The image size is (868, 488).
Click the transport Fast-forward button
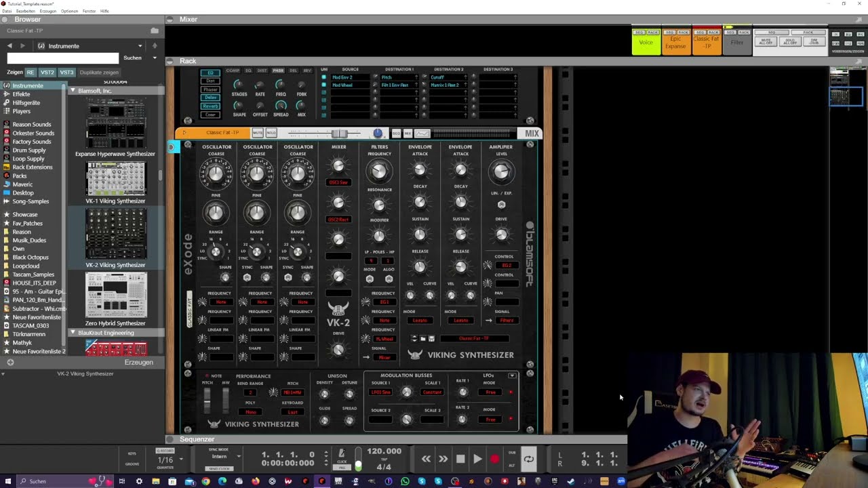[443, 459]
